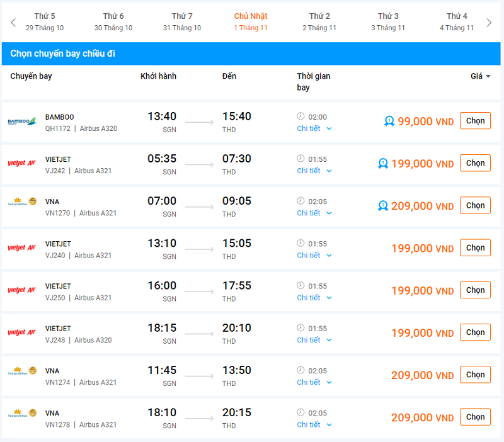Pick Chọn on Vietjet flight VJ248
504x442 pixels.
click(475, 332)
